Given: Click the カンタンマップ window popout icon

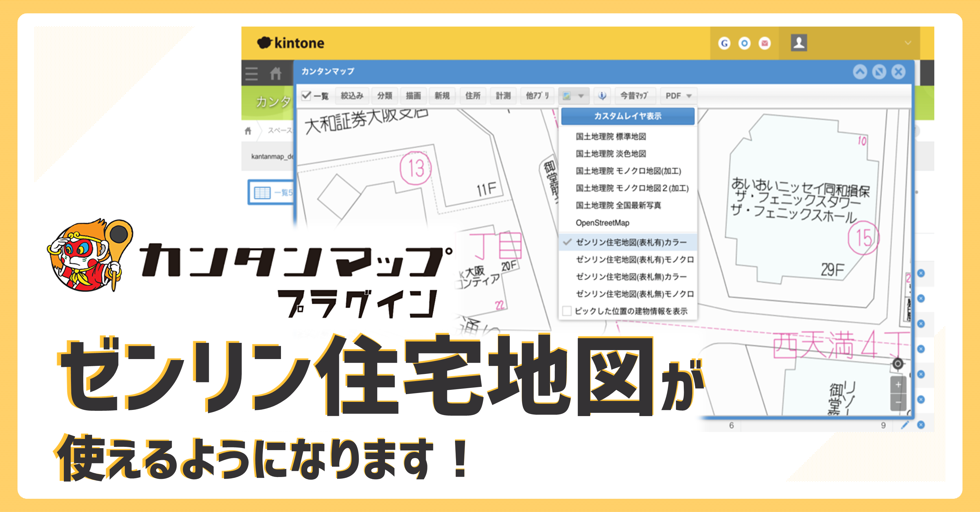Looking at the screenshot, I should (x=879, y=72).
